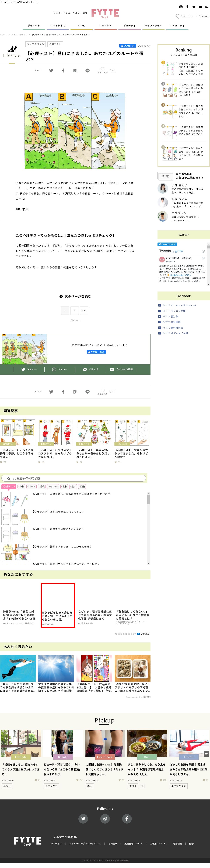The width and height of the screenshot is (210, 868).
Task: Open the Instagram icon in the page header
Action: pos(181,7)
